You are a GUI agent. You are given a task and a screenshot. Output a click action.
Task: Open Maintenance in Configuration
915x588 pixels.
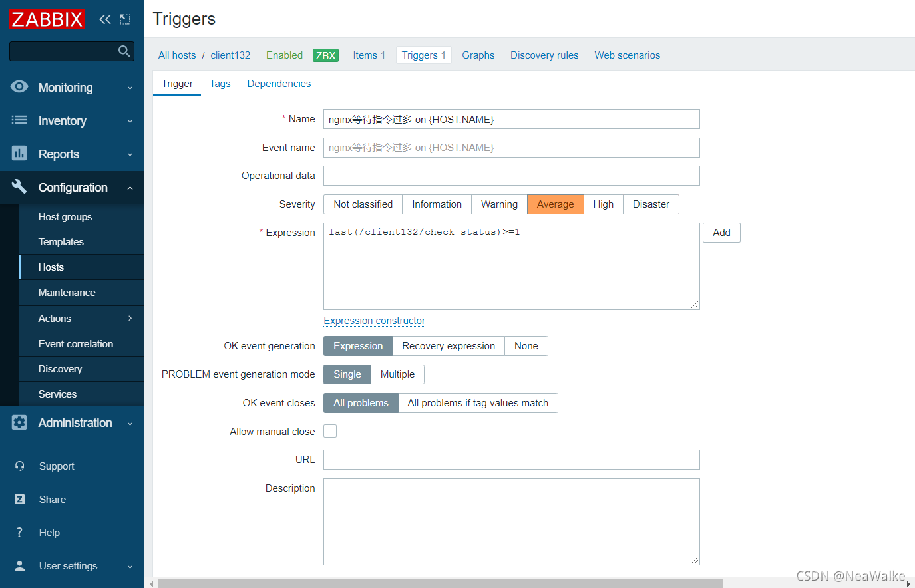tap(82, 293)
